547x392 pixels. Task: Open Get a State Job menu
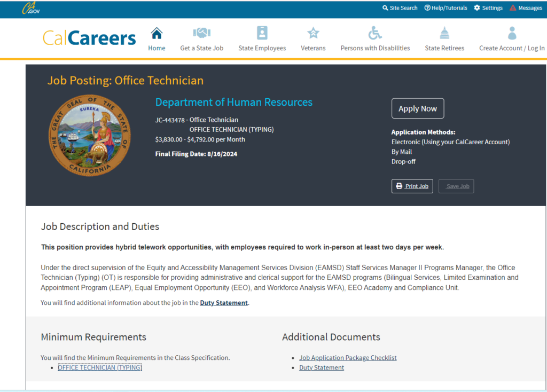tap(201, 48)
